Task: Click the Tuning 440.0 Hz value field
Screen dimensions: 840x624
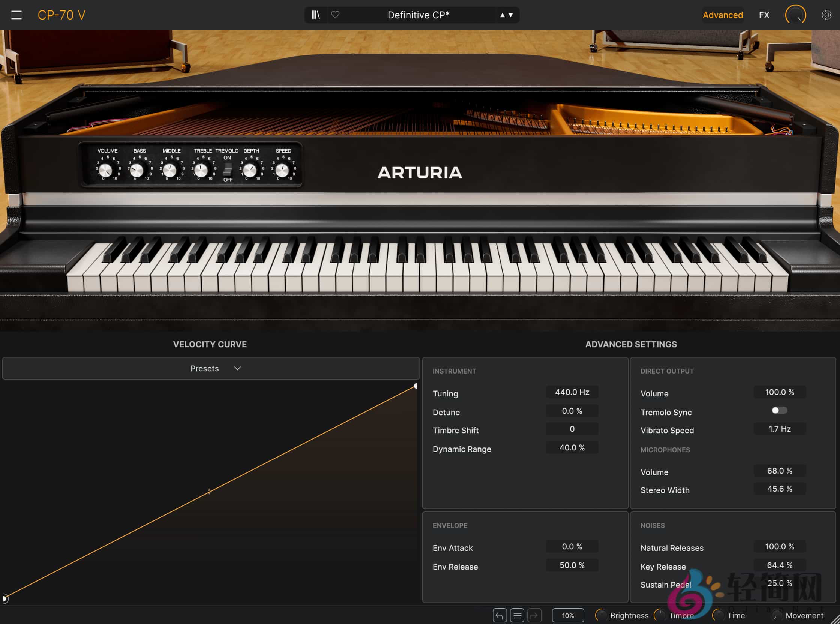Action: point(571,392)
